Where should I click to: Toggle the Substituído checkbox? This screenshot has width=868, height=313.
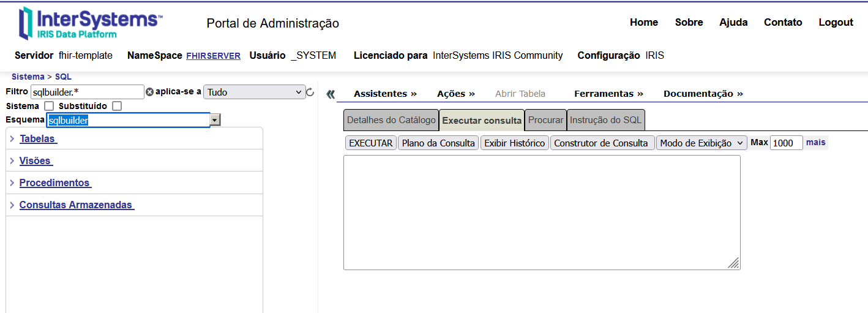[x=117, y=106]
